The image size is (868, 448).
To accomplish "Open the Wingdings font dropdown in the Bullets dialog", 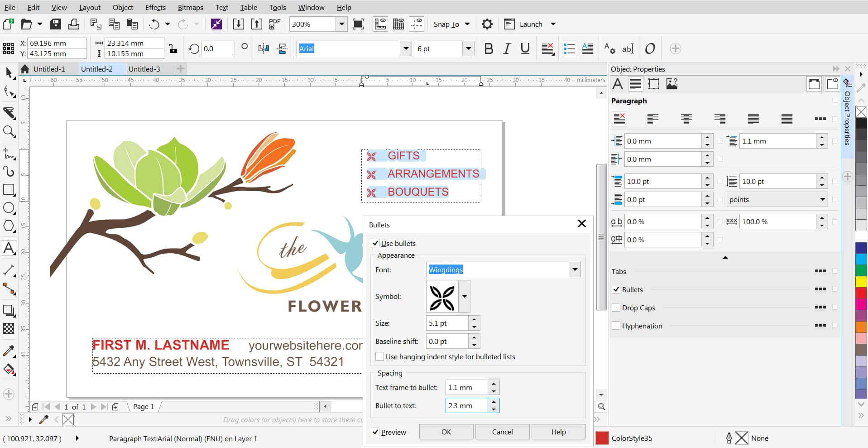I will click(x=575, y=270).
